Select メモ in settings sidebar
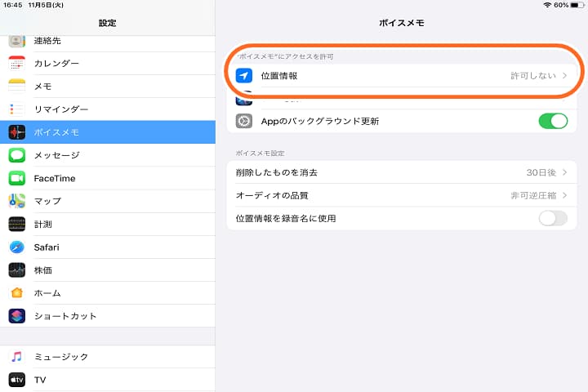The image size is (588, 392). click(x=108, y=87)
